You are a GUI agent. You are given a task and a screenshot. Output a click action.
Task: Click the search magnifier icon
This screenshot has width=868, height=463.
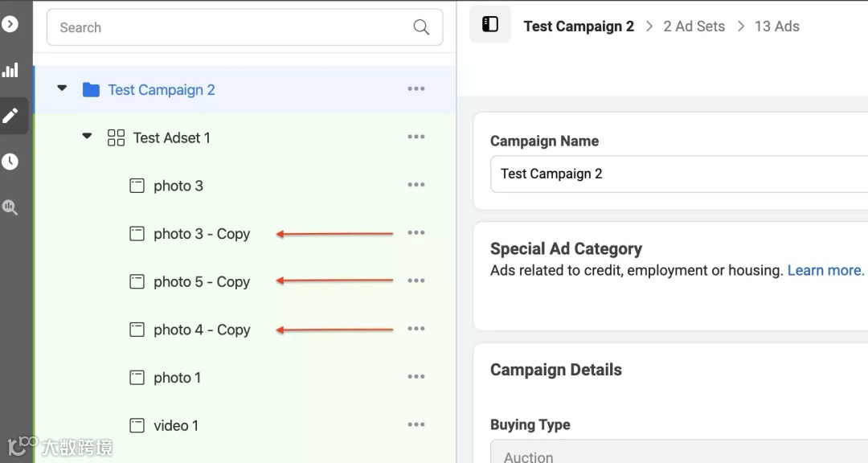coord(421,27)
